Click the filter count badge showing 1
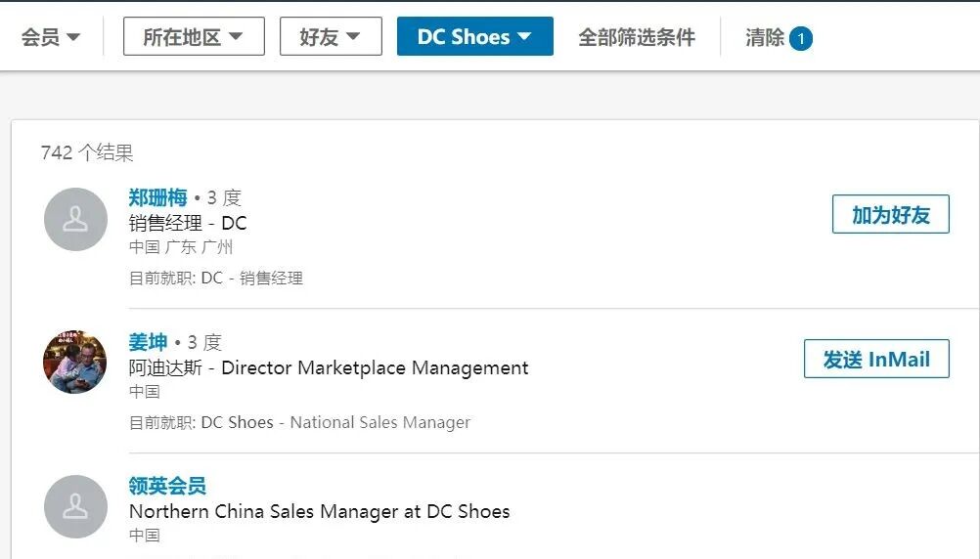 [x=801, y=39]
